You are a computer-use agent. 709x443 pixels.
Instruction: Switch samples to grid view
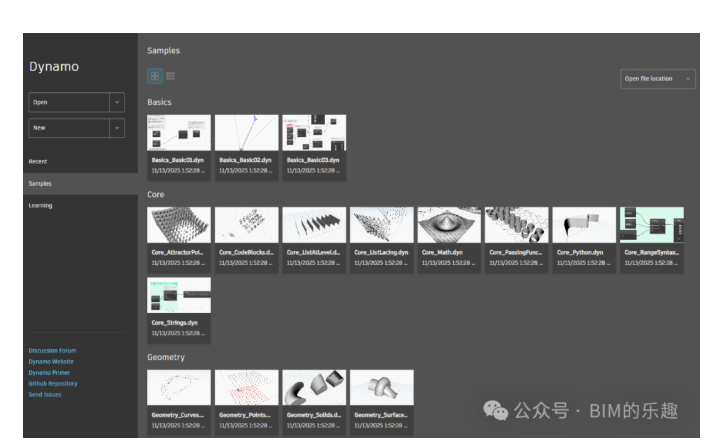tap(154, 76)
